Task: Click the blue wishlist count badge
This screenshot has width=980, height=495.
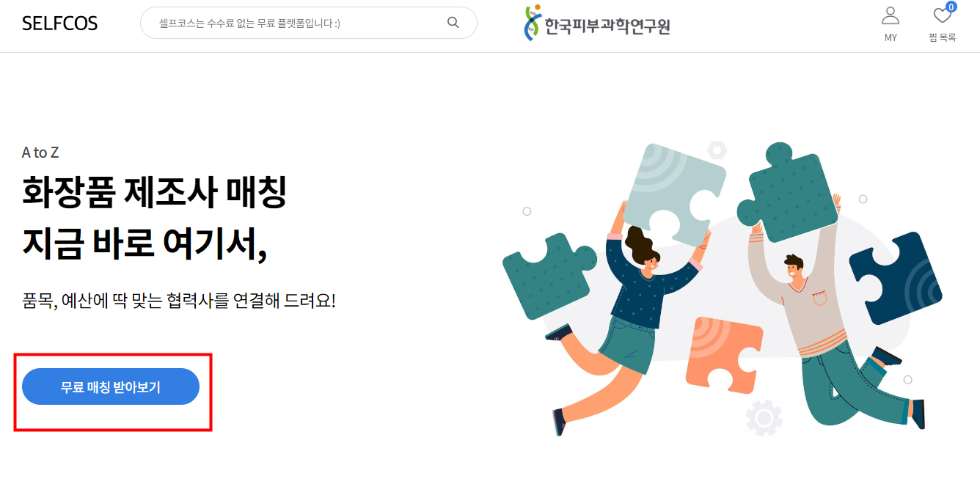Action: tap(951, 7)
